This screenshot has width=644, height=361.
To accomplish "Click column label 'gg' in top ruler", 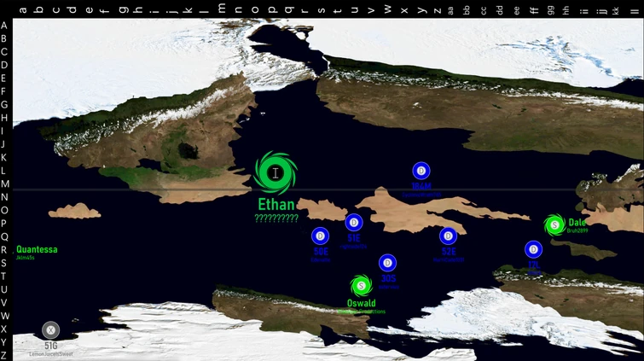I will pyautogui.click(x=550, y=11).
